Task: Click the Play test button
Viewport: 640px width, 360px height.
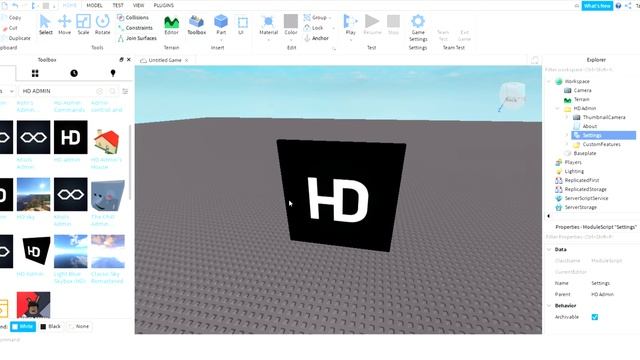Action: (350, 25)
